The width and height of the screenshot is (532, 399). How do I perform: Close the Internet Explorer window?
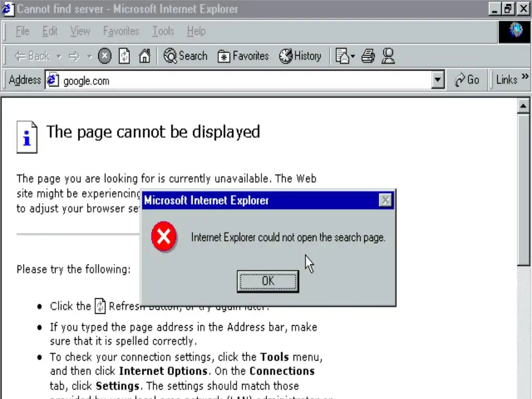524,9
